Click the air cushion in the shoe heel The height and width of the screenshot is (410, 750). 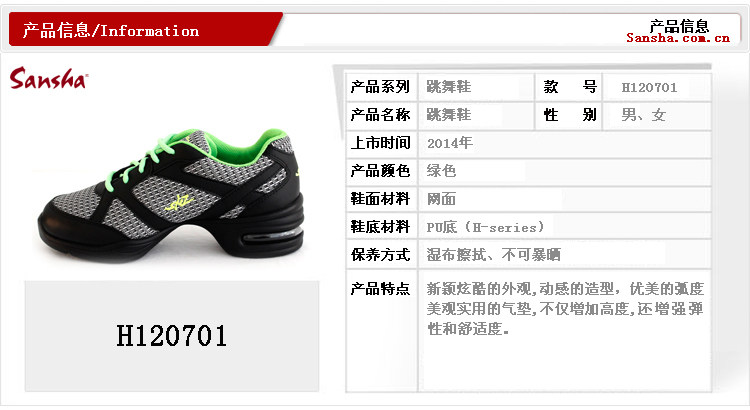pos(271,236)
